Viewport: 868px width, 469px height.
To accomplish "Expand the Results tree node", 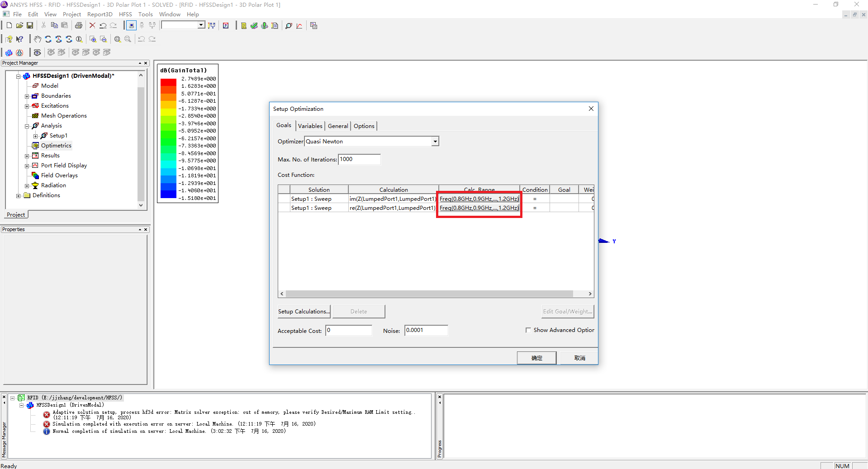I will [27, 156].
